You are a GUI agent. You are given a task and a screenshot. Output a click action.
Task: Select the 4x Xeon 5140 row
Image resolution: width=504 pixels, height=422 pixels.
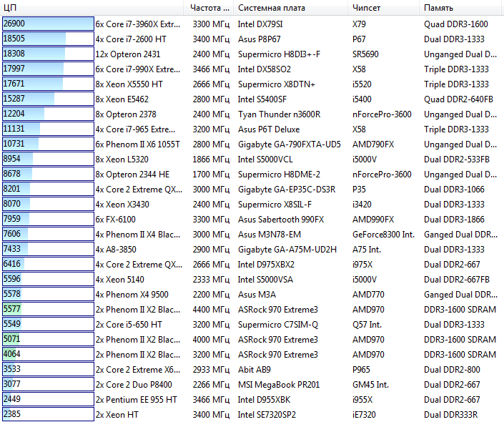tap(252, 280)
